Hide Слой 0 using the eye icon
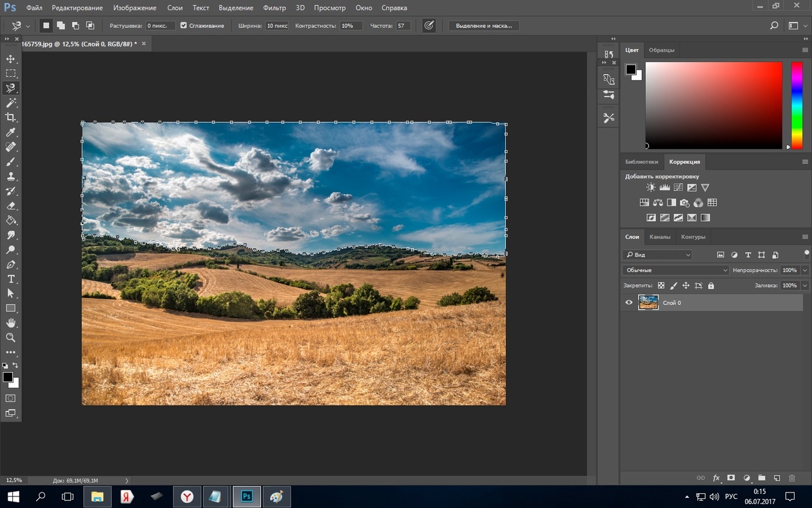Image resolution: width=812 pixels, height=508 pixels. (x=629, y=302)
